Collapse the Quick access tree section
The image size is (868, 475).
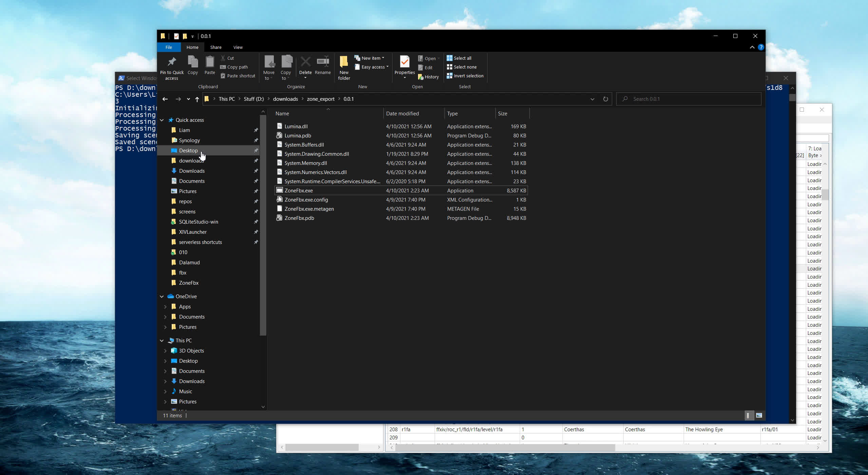(x=162, y=120)
